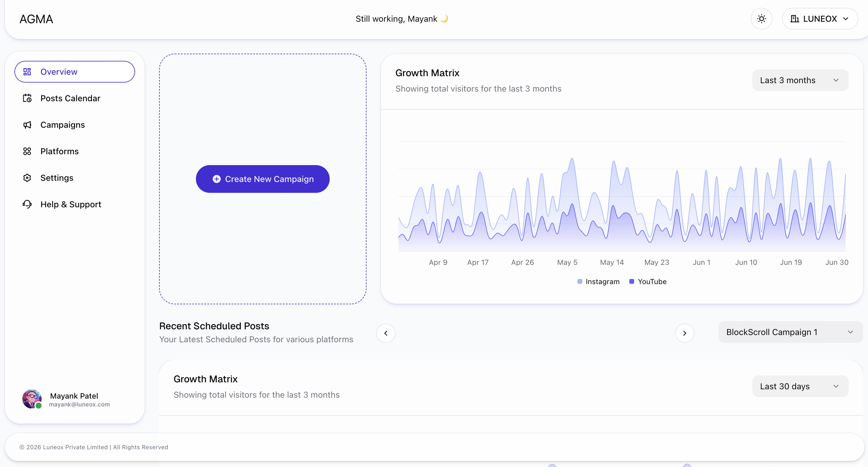Click the Campaigns megaphone icon
The width and height of the screenshot is (868, 467).
[27, 125]
